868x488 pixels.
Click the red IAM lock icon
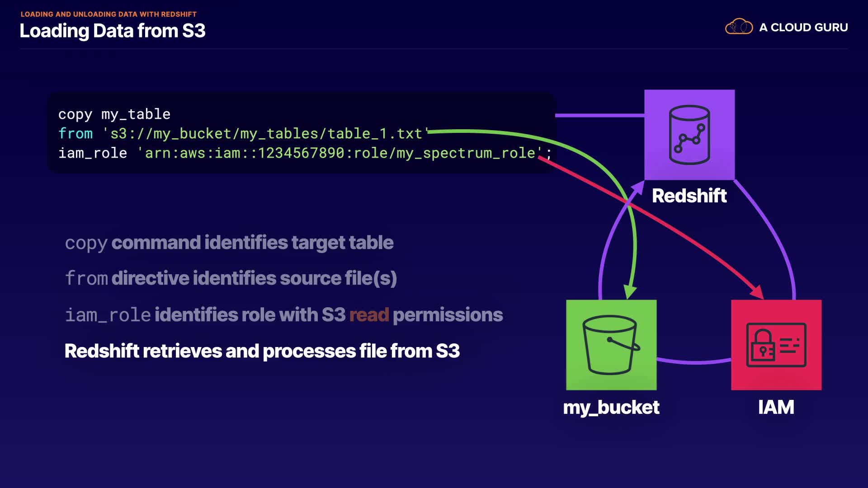point(776,345)
